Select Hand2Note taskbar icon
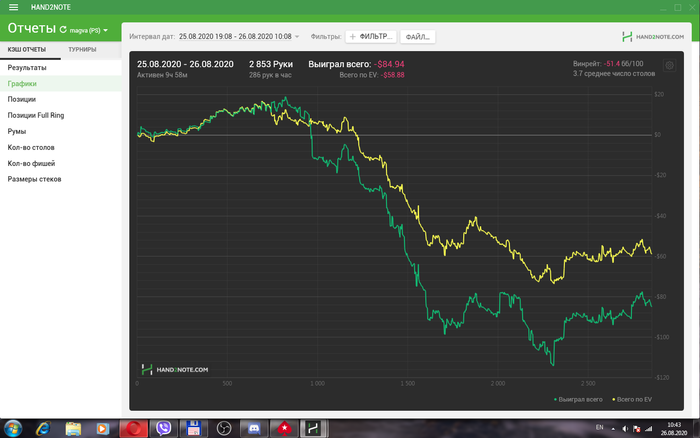This screenshot has height=438, width=700. (314, 429)
